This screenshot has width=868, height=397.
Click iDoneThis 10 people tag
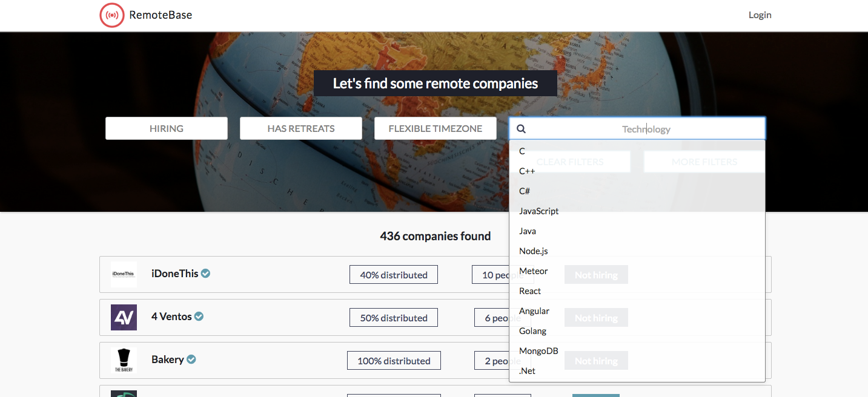pyautogui.click(x=502, y=275)
